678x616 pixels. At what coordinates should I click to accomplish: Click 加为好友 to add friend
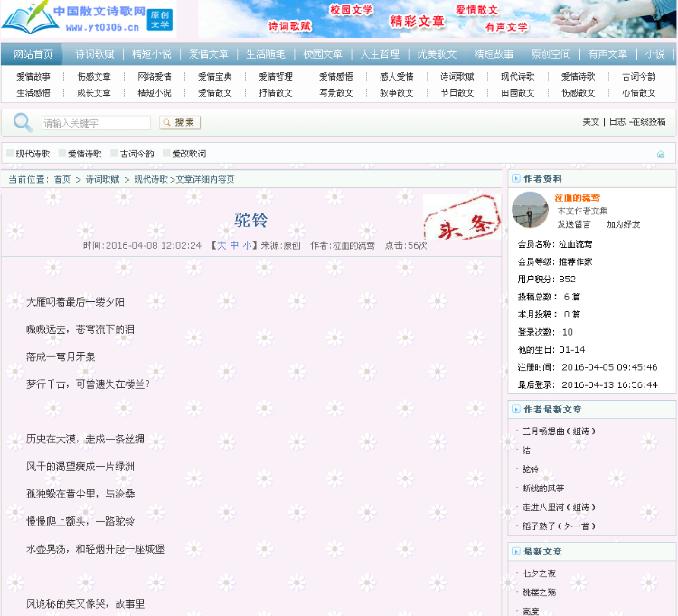tap(623, 224)
